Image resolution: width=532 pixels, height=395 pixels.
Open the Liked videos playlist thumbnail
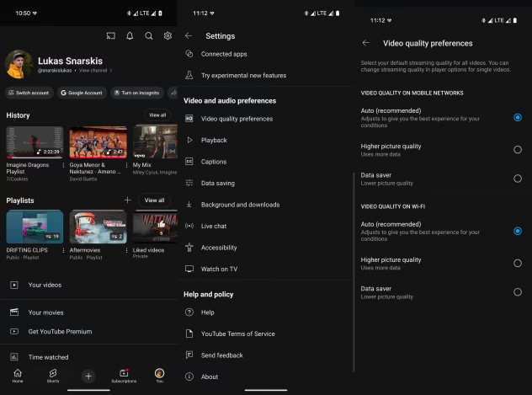click(155, 227)
